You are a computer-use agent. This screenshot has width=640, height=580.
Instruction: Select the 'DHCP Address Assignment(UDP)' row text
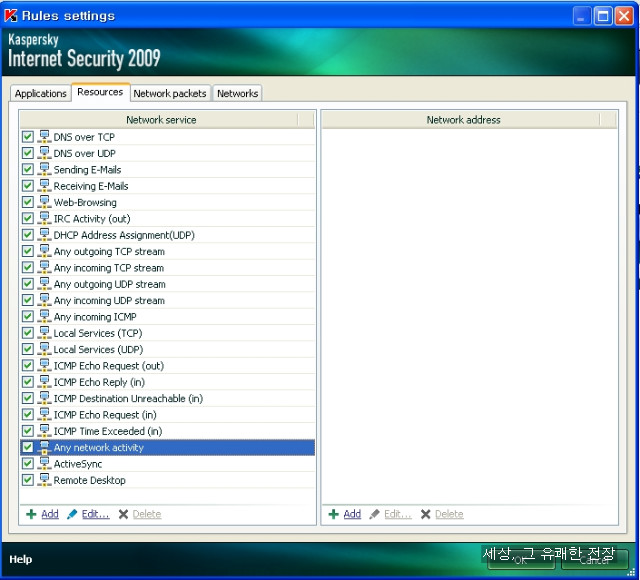[x=124, y=235]
